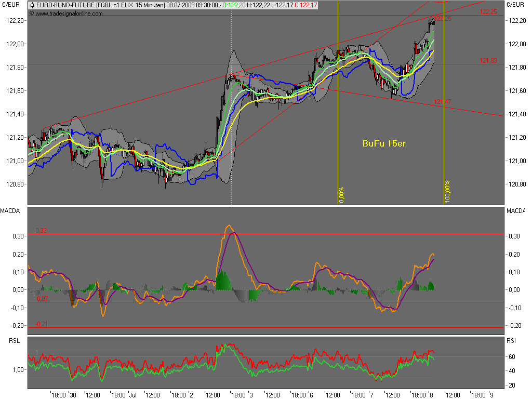Click the red -0,21 MACD level label
This screenshot has height=399, width=532.
[42, 324]
